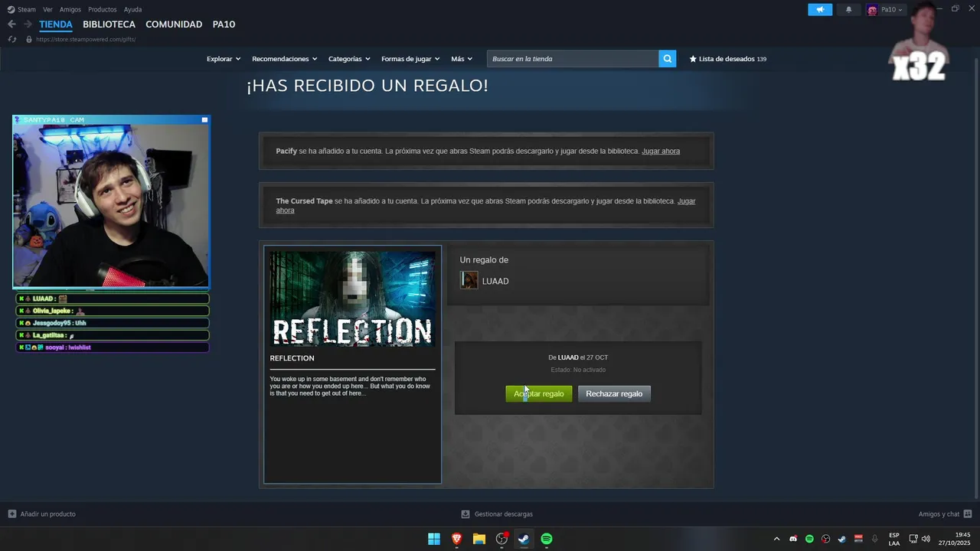
Task: Click the magnifier search button
Action: [668, 59]
